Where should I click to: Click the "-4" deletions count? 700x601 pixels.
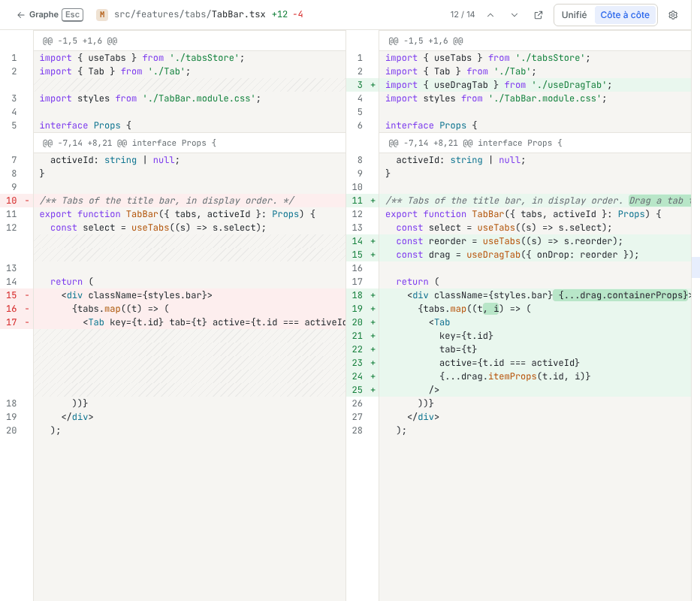pos(297,14)
